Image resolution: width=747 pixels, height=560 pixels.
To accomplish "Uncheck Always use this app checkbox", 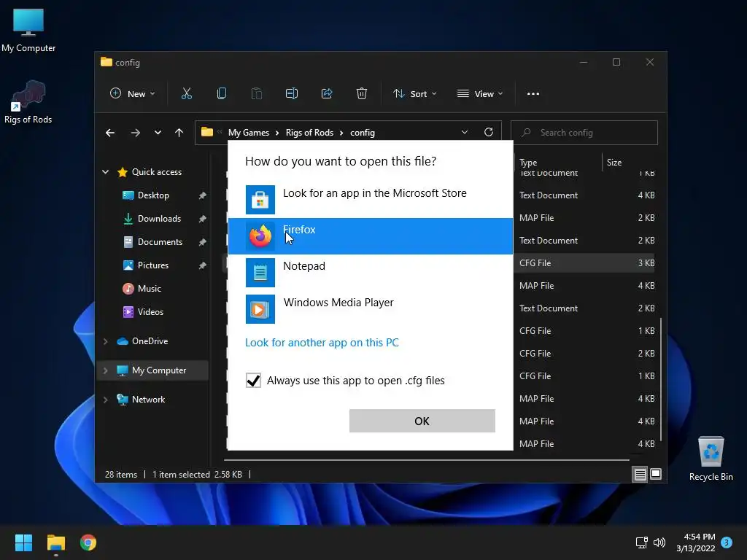I will point(253,381).
